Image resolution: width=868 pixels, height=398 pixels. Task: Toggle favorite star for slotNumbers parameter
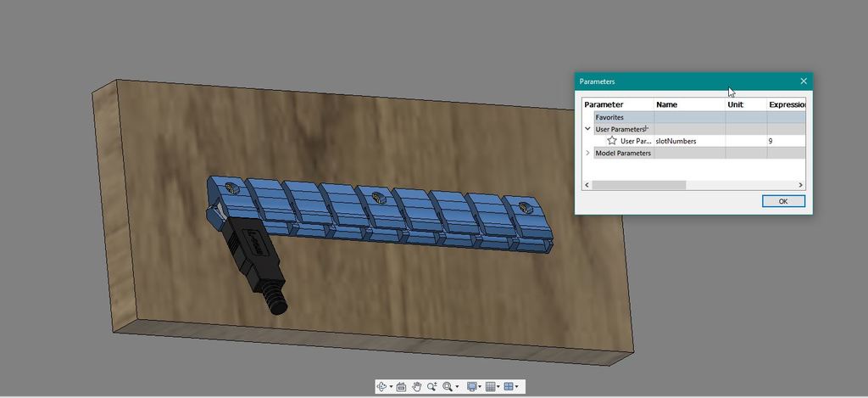click(612, 141)
